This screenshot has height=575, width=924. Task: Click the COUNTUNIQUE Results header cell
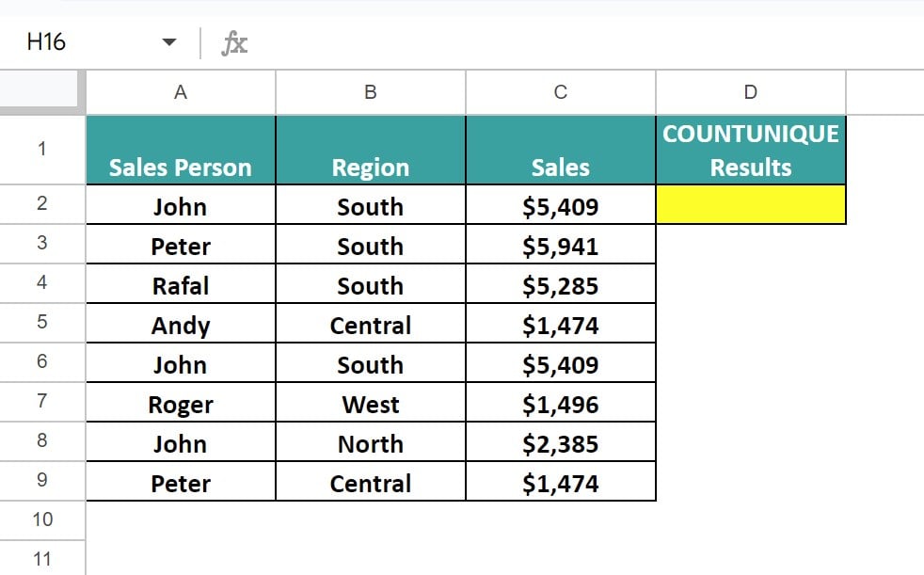(751, 150)
